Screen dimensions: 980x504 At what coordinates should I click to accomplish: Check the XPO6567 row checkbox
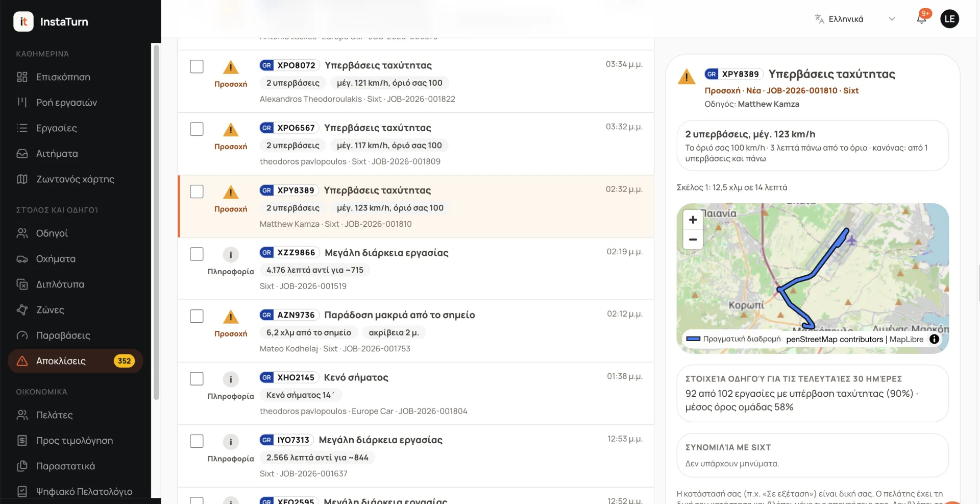[x=197, y=129]
